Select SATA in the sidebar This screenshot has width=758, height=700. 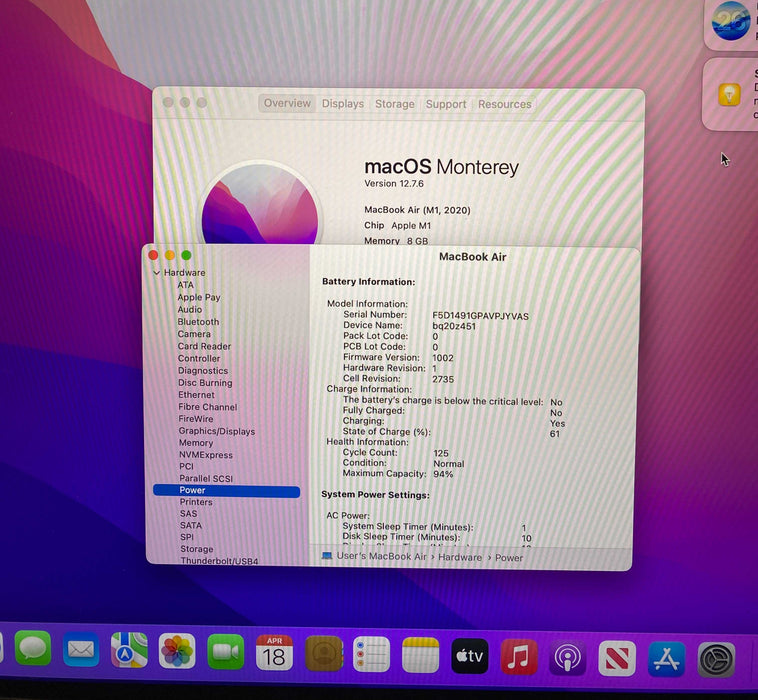pos(190,525)
